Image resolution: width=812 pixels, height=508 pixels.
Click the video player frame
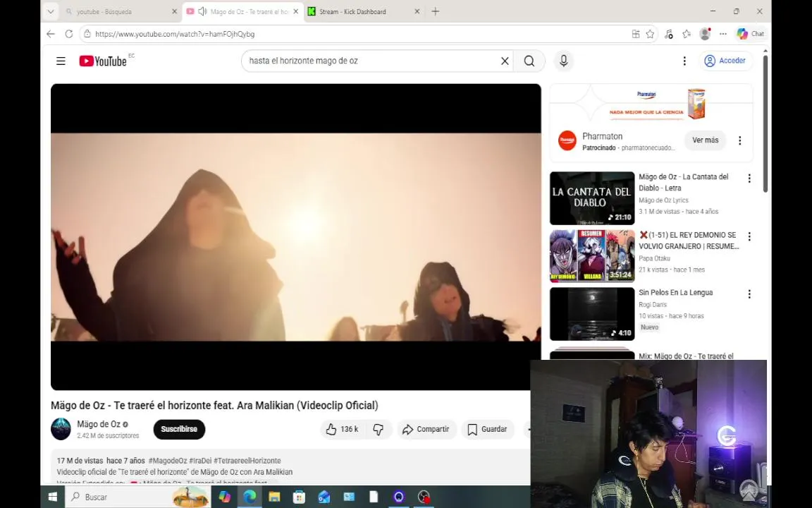pyautogui.click(x=296, y=237)
